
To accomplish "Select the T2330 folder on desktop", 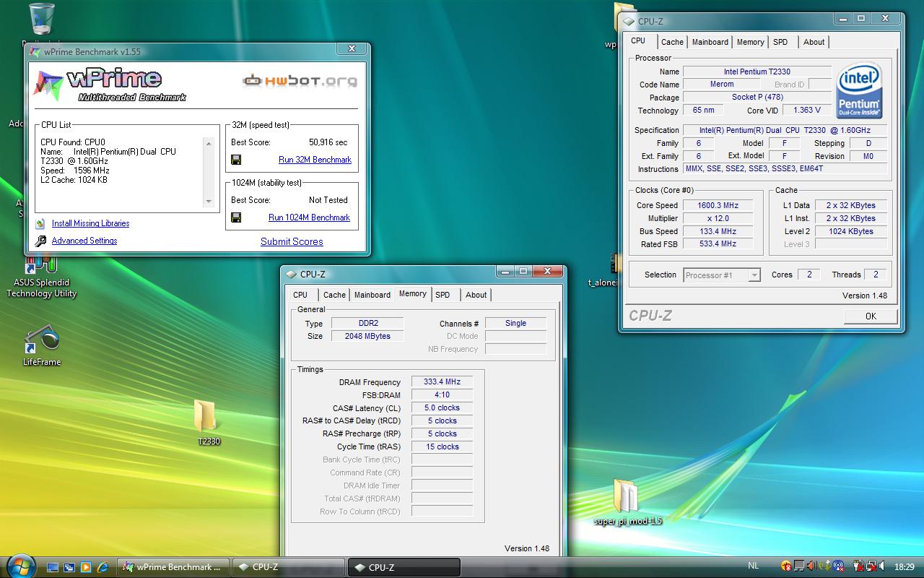I will [208, 423].
